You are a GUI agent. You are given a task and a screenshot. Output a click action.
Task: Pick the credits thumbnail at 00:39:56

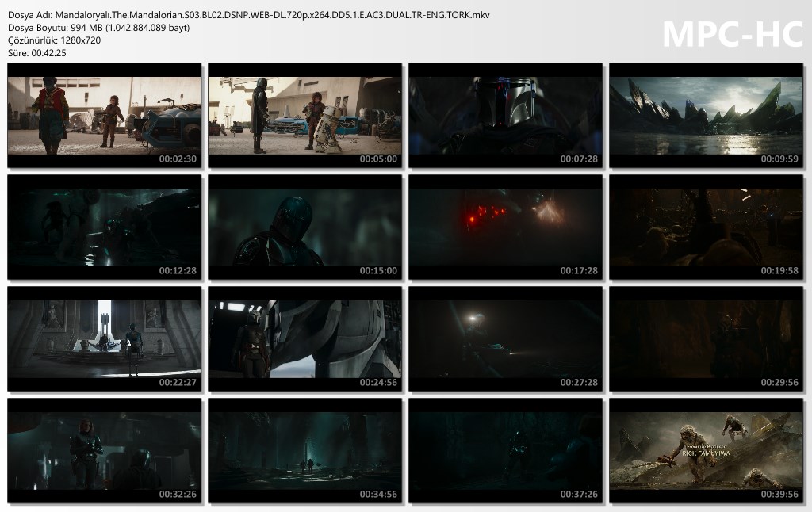tap(707, 451)
